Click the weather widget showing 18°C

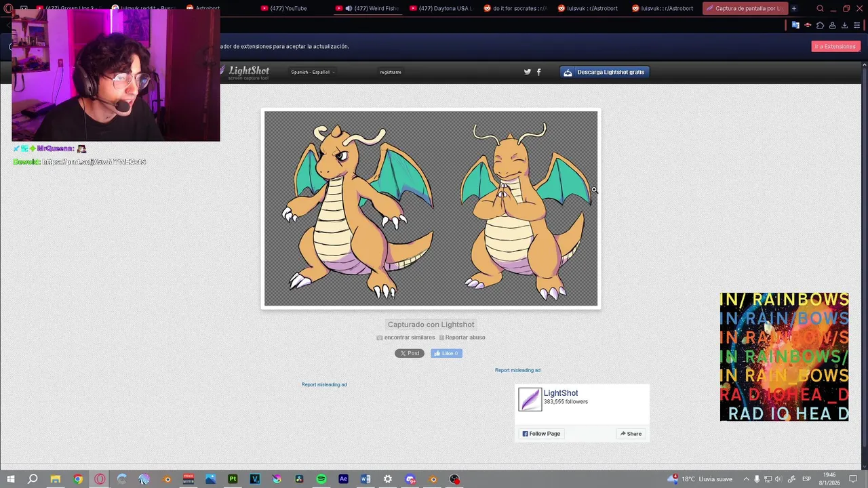pos(700,479)
